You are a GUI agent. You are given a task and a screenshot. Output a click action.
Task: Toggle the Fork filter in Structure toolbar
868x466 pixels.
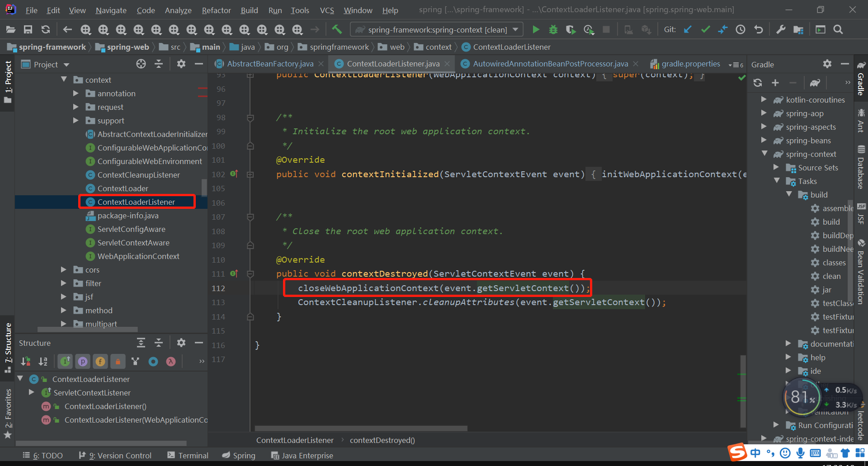pyautogui.click(x=135, y=361)
